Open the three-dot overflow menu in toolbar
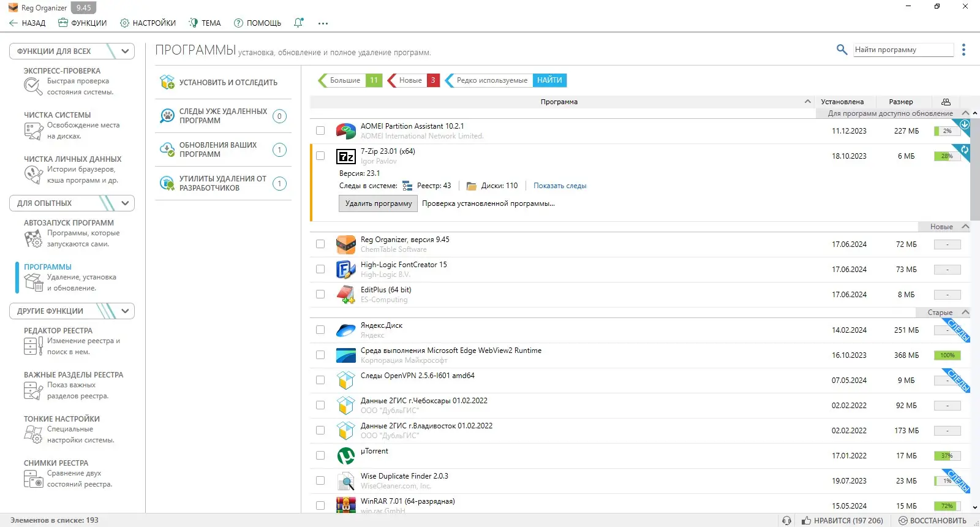 coord(323,23)
